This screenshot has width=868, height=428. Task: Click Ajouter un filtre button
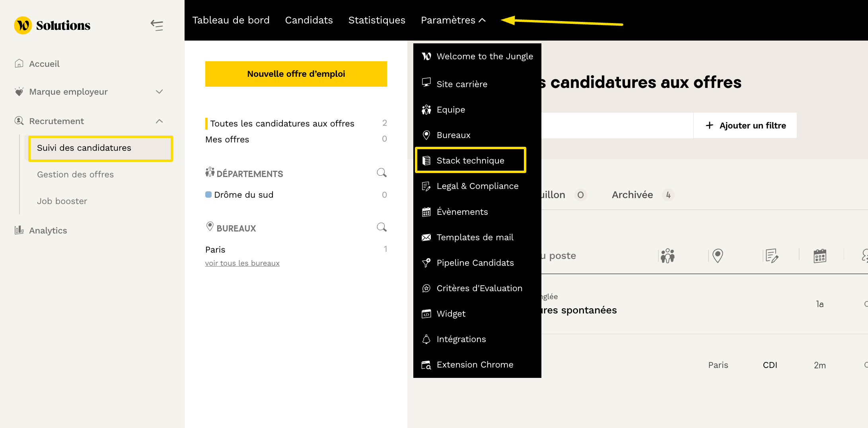(x=745, y=126)
